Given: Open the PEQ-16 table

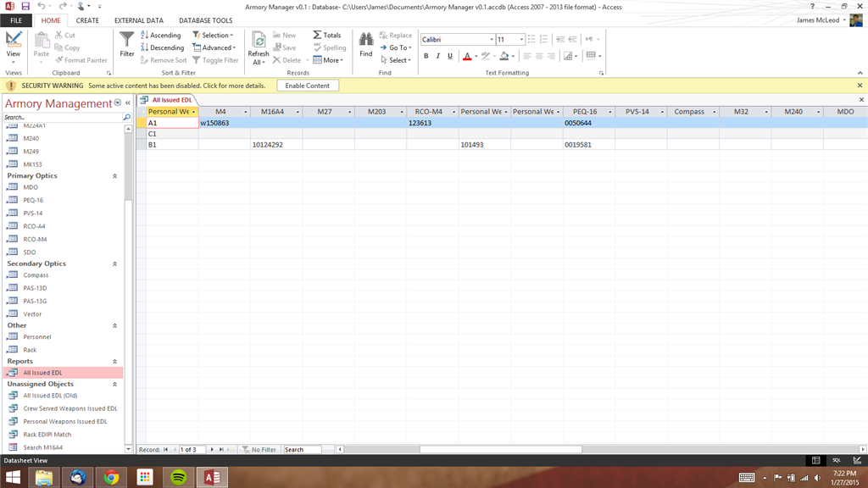Looking at the screenshot, I should coord(33,200).
